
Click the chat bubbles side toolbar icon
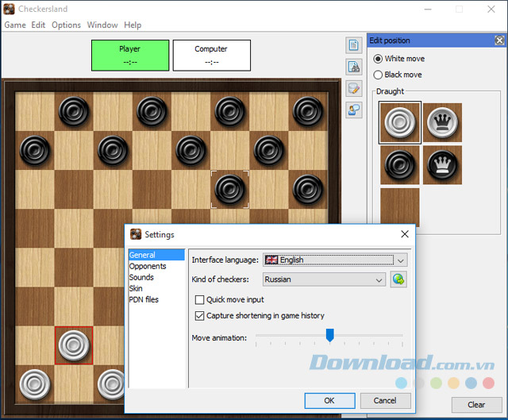click(x=354, y=110)
